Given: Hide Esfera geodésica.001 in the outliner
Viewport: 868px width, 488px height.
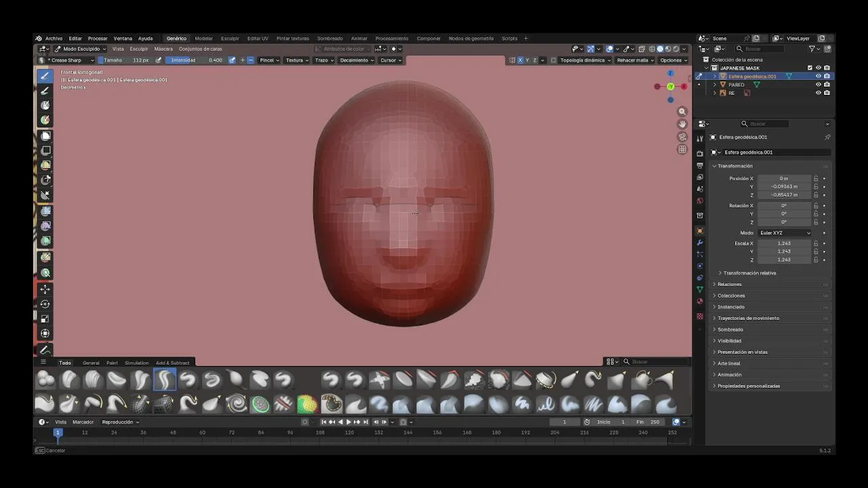Looking at the screenshot, I should point(818,77).
